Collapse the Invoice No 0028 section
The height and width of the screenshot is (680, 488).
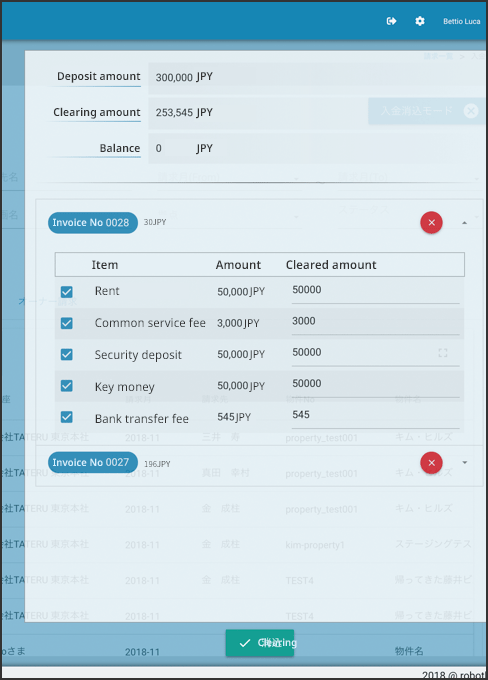(x=465, y=222)
